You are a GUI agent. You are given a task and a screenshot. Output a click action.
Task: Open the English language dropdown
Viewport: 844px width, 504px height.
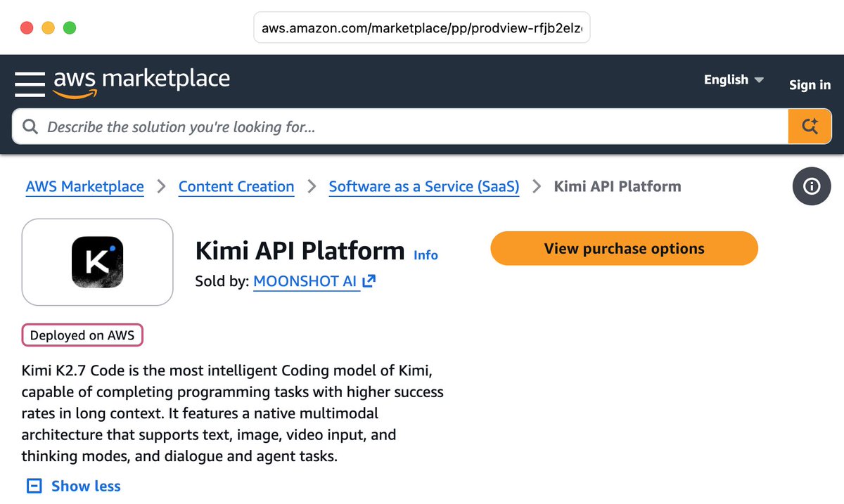tap(734, 79)
